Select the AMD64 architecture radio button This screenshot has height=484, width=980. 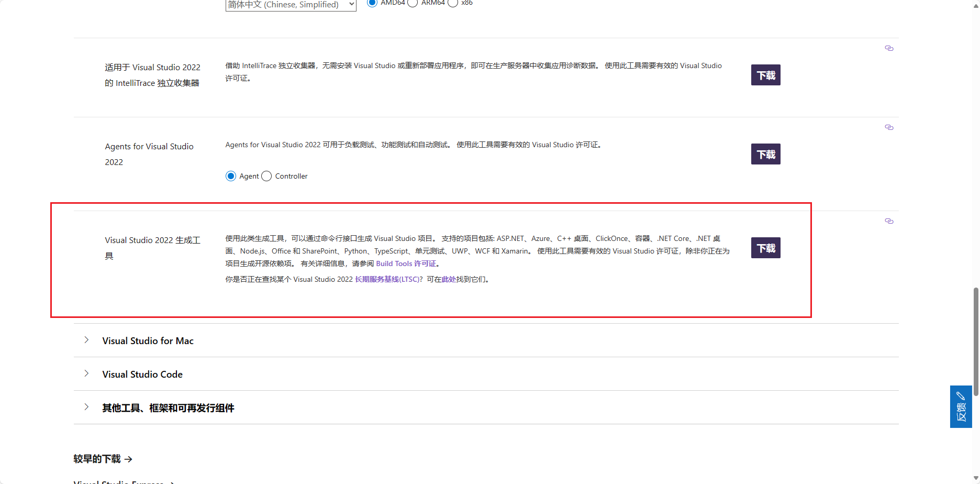point(372,3)
